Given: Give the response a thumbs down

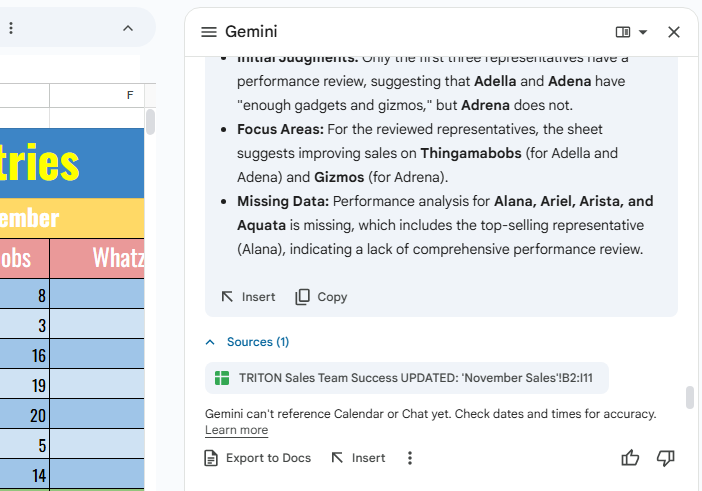Looking at the screenshot, I should [x=666, y=458].
